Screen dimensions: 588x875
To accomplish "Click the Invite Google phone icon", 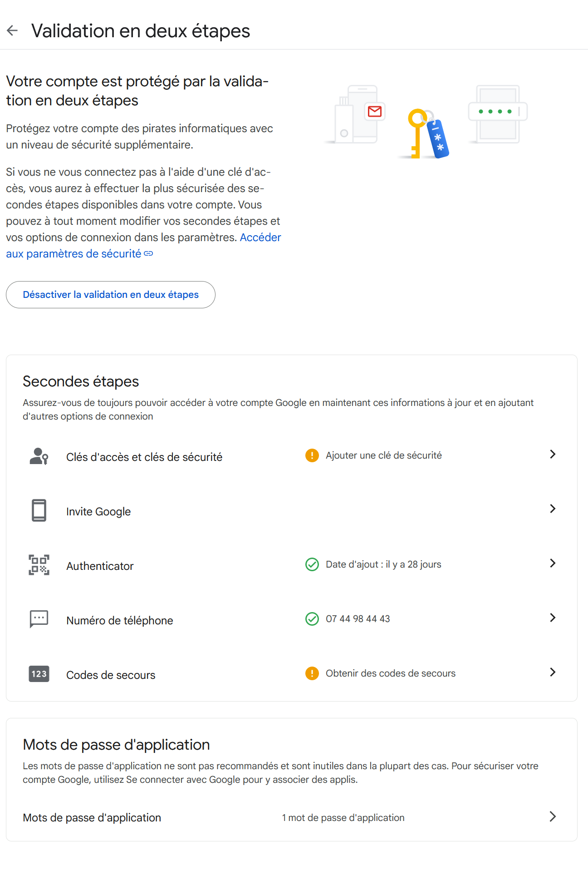I will [x=39, y=511].
